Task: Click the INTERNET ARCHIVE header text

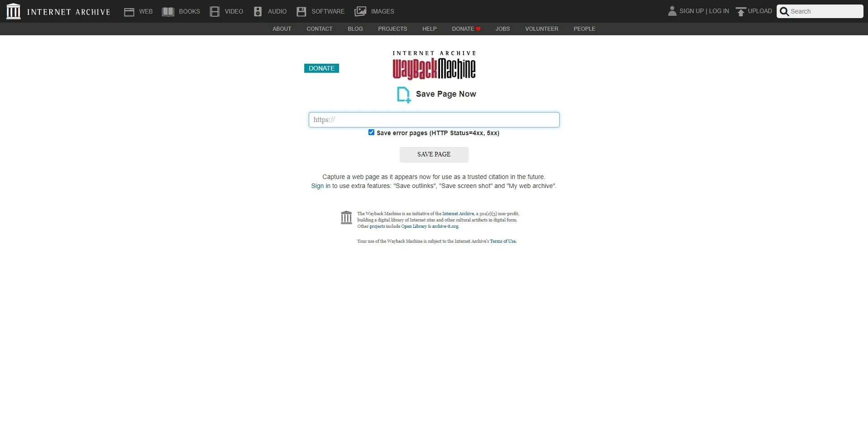Action: [x=68, y=12]
